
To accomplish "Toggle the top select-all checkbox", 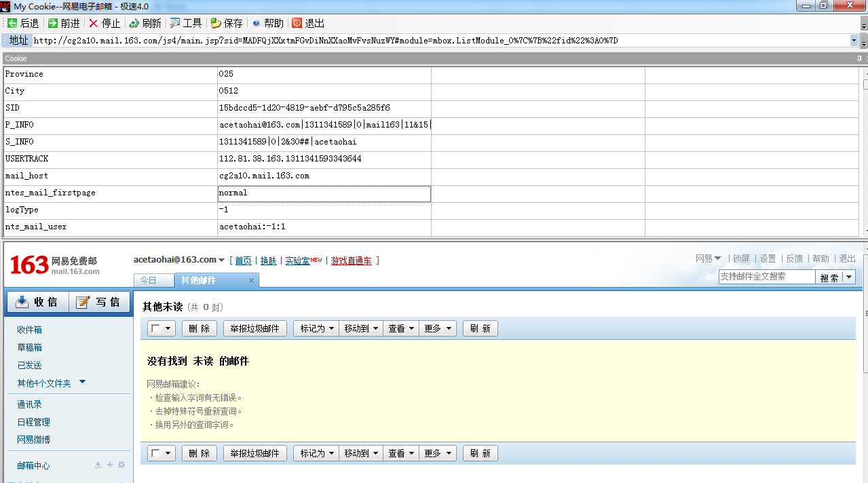I will pyautogui.click(x=156, y=328).
